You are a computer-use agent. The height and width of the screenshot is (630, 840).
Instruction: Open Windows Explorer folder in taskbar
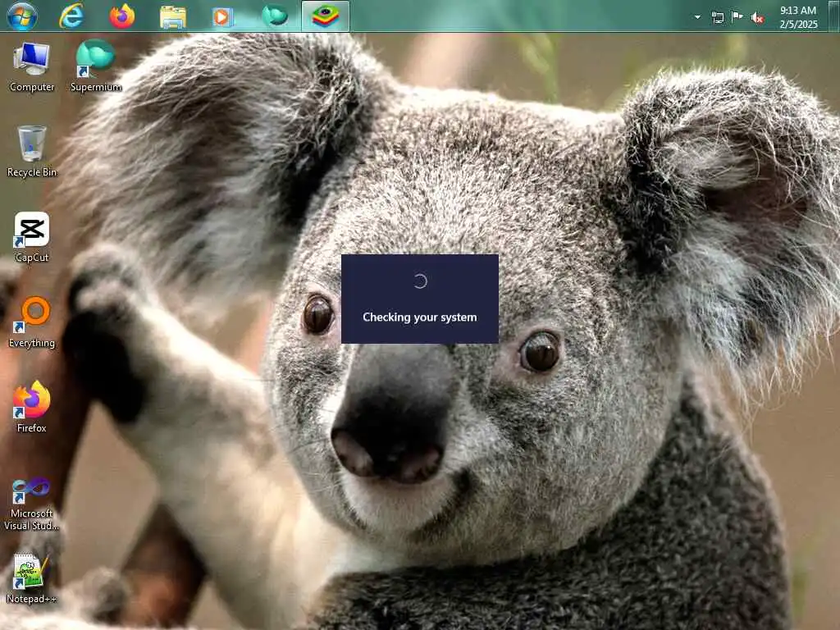coord(173,16)
